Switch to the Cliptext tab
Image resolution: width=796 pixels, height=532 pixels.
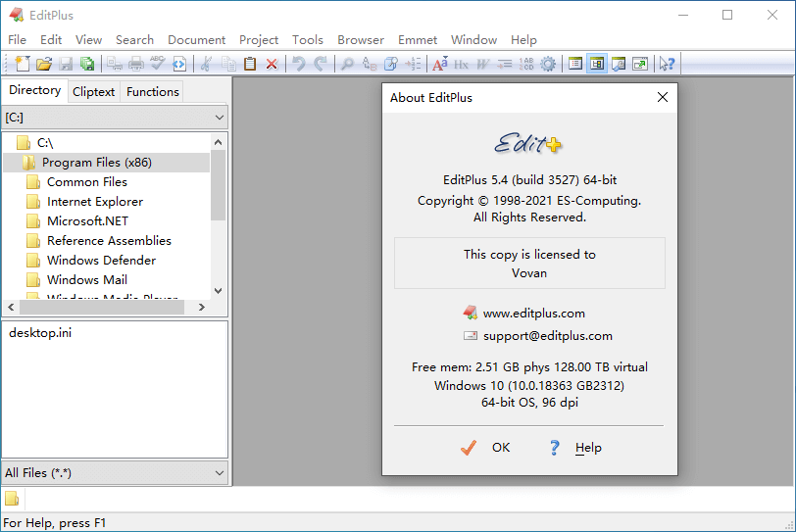tap(93, 92)
